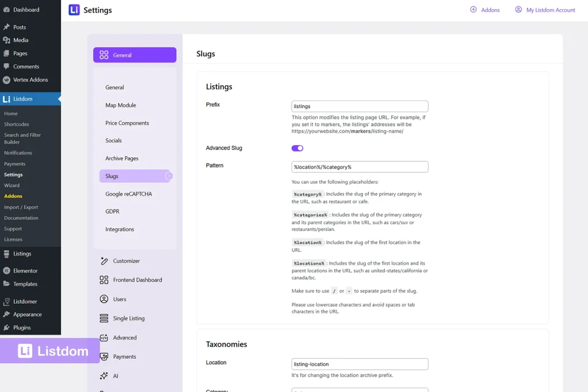Screen dimensions: 588x392
Task: Collapse the General settings group
Action: (134, 55)
